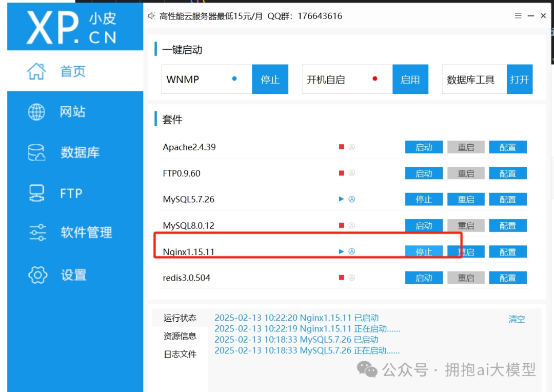The image size is (554, 392).
Task: Toggle auto-start icon for Nginx1.15.11
Action: [352, 251]
